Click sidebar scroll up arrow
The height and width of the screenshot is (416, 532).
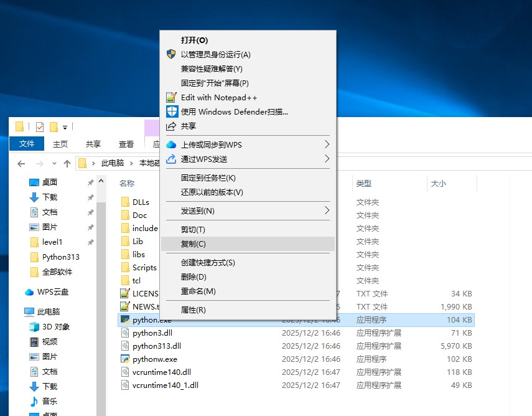(101, 181)
